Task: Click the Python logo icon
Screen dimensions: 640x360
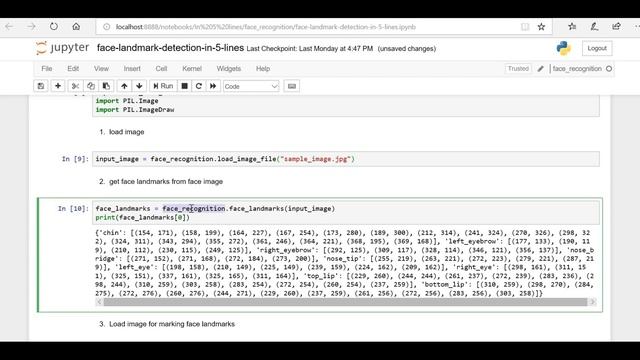Action: pos(564,48)
